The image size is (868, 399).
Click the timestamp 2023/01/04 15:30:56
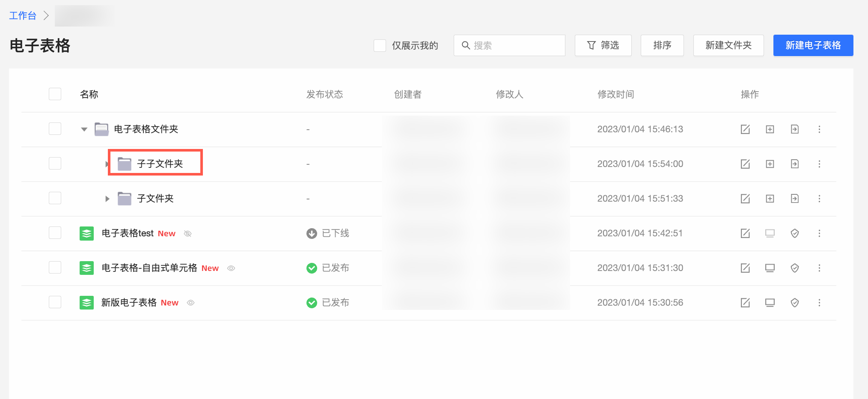click(x=640, y=303)
